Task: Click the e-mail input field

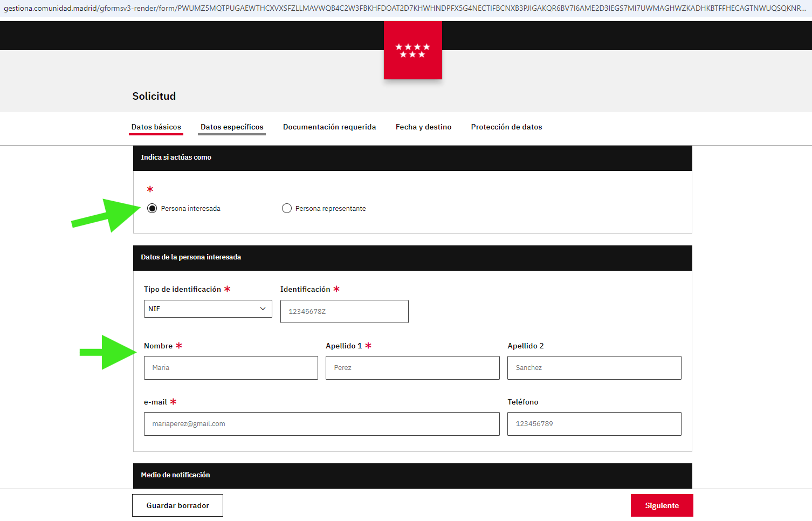Action: (x=321, y=424)
